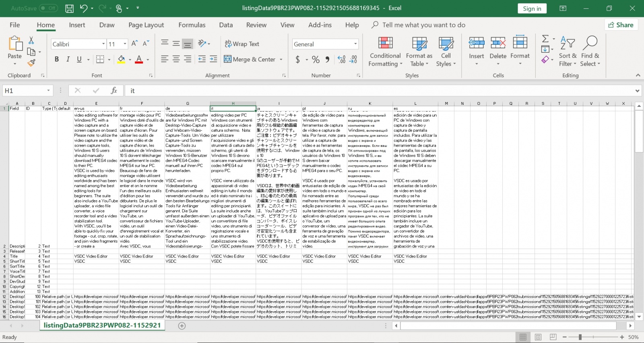Open the fill color swatch
Screen dimensions: 644x343
point(121,59)
